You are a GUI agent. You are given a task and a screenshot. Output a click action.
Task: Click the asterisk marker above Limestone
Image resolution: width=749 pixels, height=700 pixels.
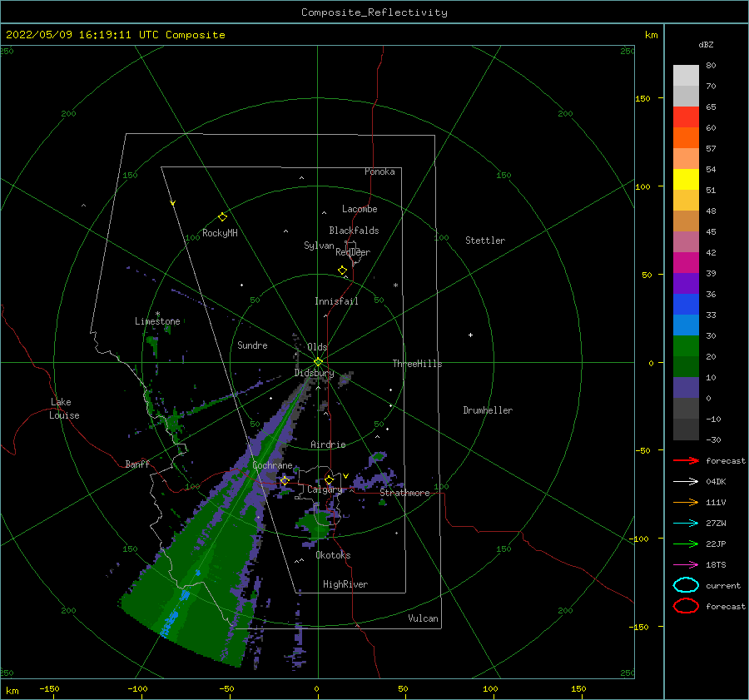click(157, 314)
